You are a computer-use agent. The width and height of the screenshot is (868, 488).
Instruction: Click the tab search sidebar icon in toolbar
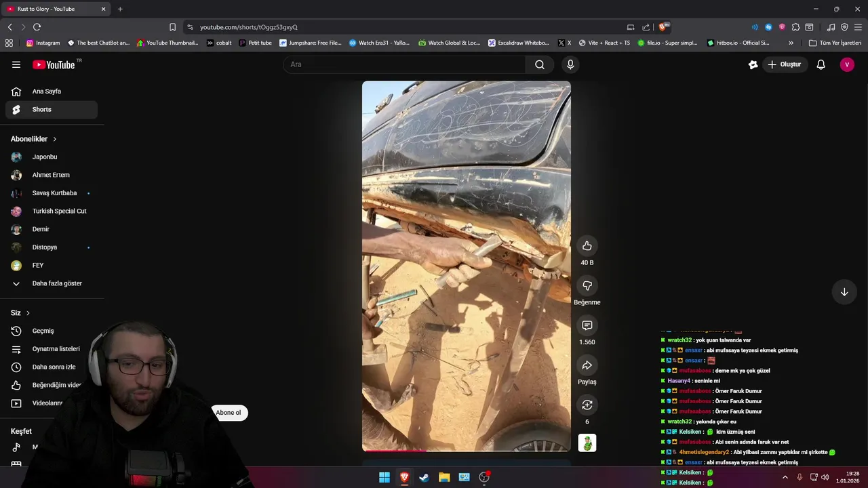coord(809,27)
